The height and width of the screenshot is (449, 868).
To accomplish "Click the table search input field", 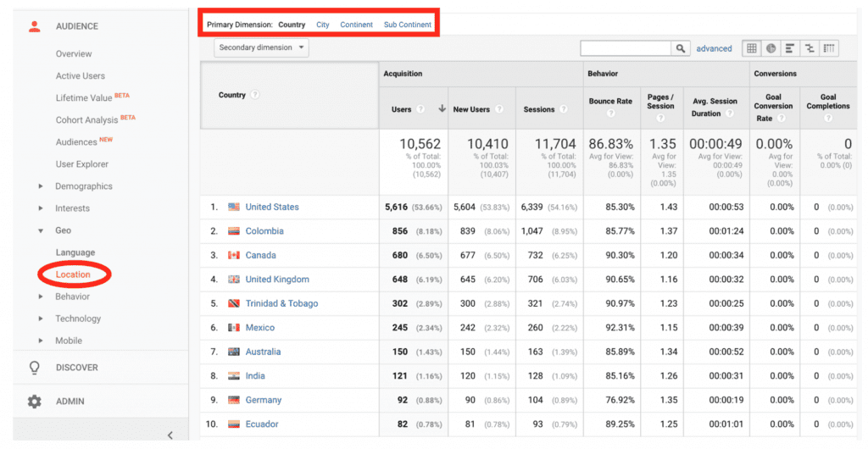I will pos(626,48).
